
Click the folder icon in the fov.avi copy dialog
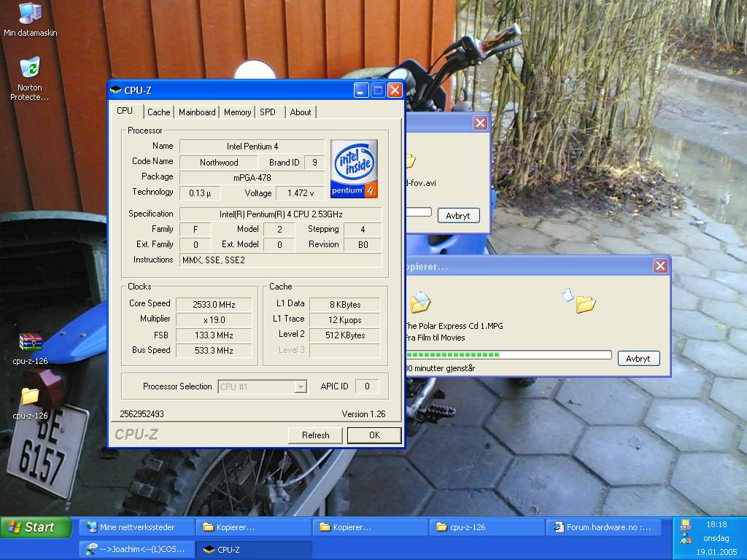point(411,160)
